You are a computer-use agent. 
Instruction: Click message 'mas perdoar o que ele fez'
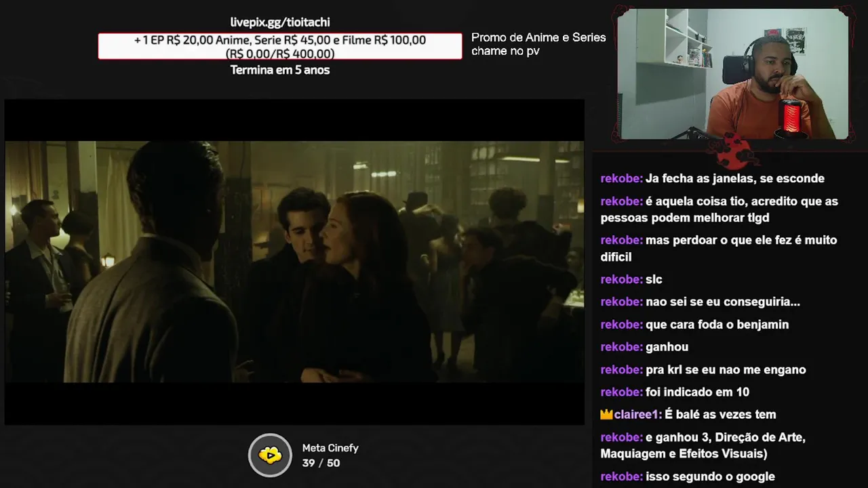tap(719, 249)
